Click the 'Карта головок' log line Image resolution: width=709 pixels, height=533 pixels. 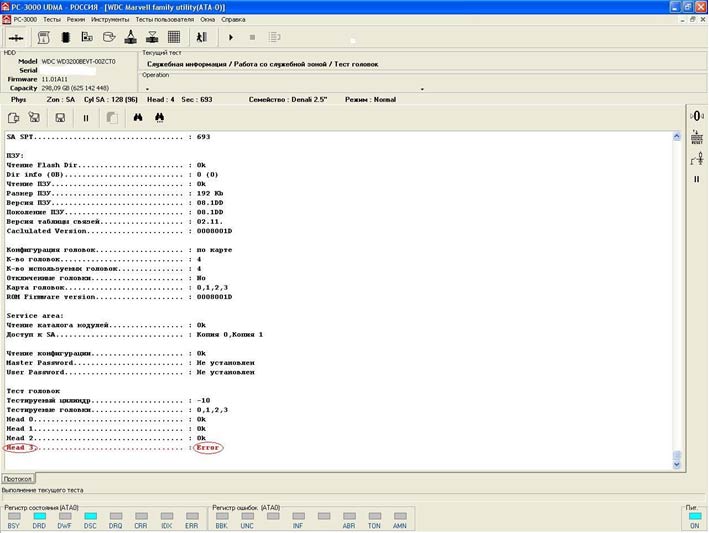pos(117,288)
